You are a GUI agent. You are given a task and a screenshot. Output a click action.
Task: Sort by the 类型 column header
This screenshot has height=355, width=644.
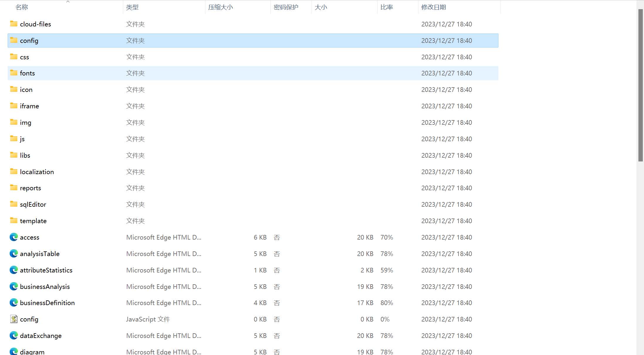click(132, 7)
